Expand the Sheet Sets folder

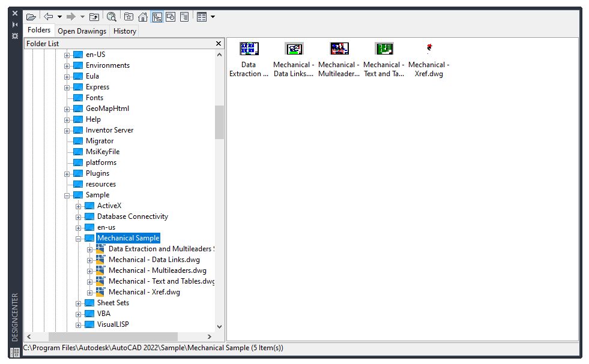click(x=78, y=303)
